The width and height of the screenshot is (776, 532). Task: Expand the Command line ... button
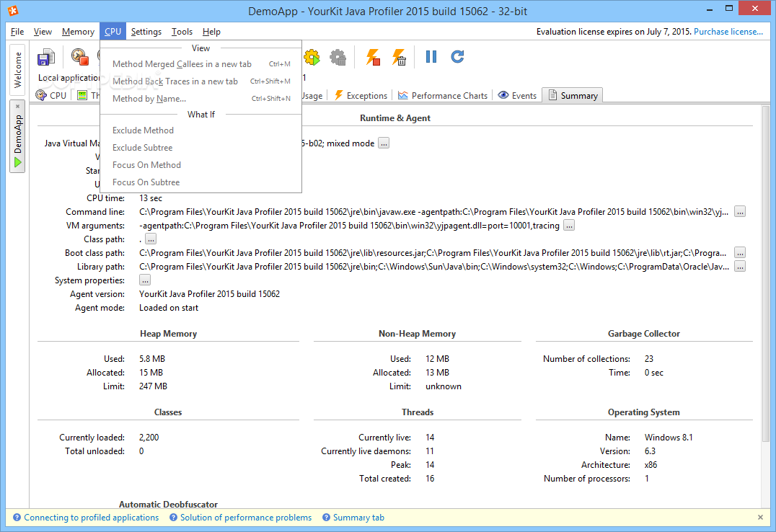(740, 212)
